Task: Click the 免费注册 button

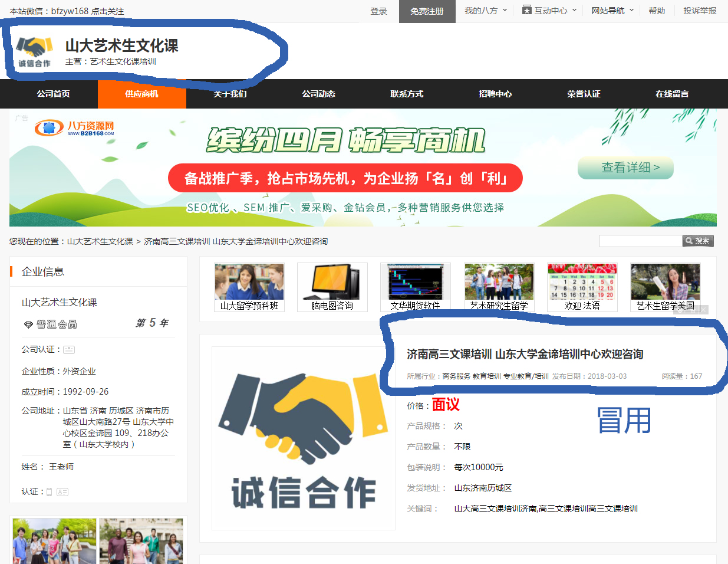Action: [427, 11]
